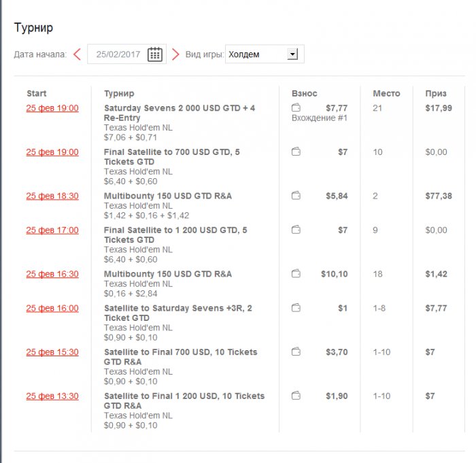476x463 pixels.
Task: Open the 25 фев 17:00 tournament link
Action: (52, 230)
